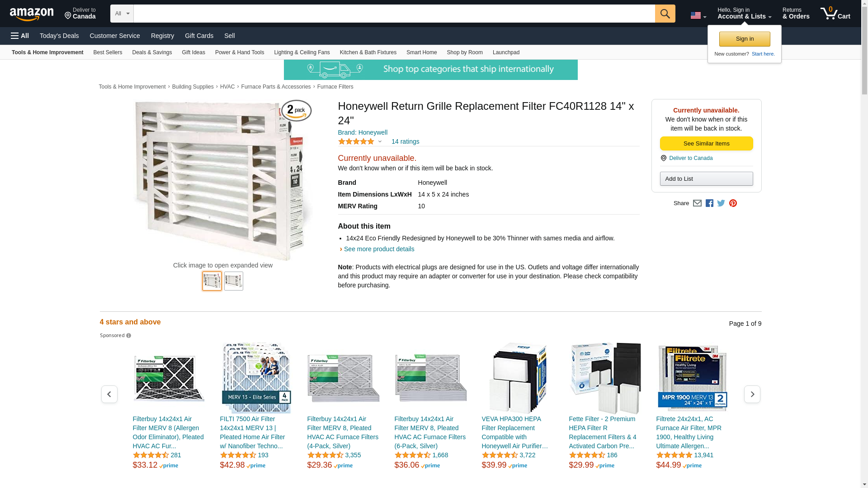
Task: Share on Pinterest icon
Action: coord(733,203)
